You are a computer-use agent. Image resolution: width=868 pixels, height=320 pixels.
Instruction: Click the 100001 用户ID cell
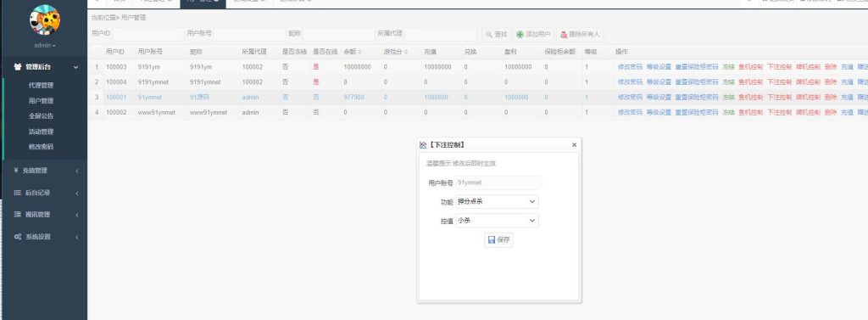(116, 97)
